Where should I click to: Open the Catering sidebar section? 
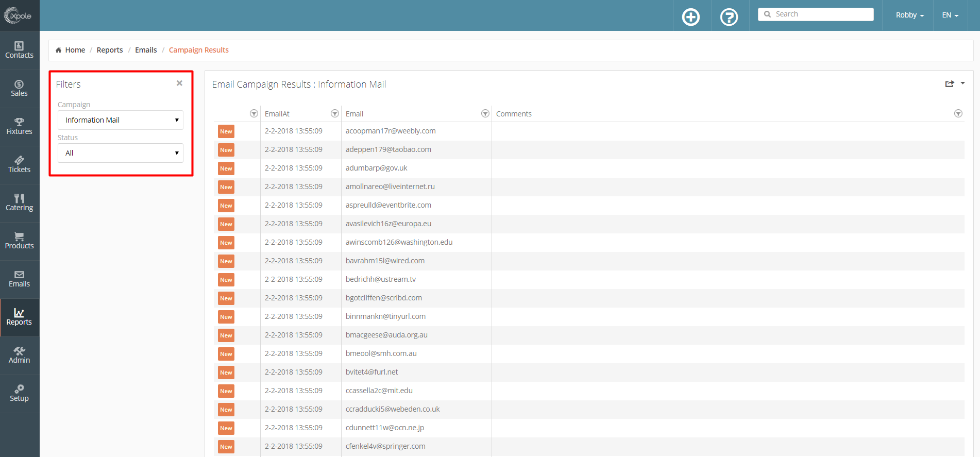tap(20, 203)
